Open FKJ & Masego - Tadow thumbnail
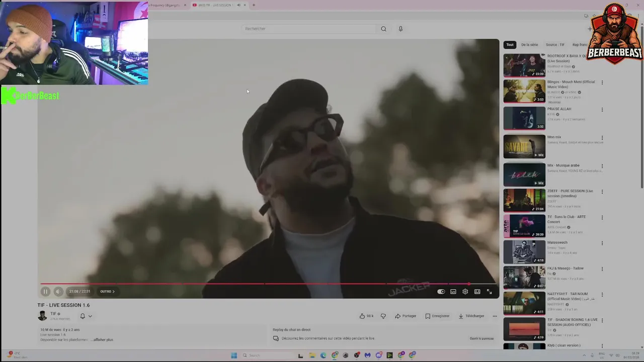This screenshot has width=644, height=362. 524,278
